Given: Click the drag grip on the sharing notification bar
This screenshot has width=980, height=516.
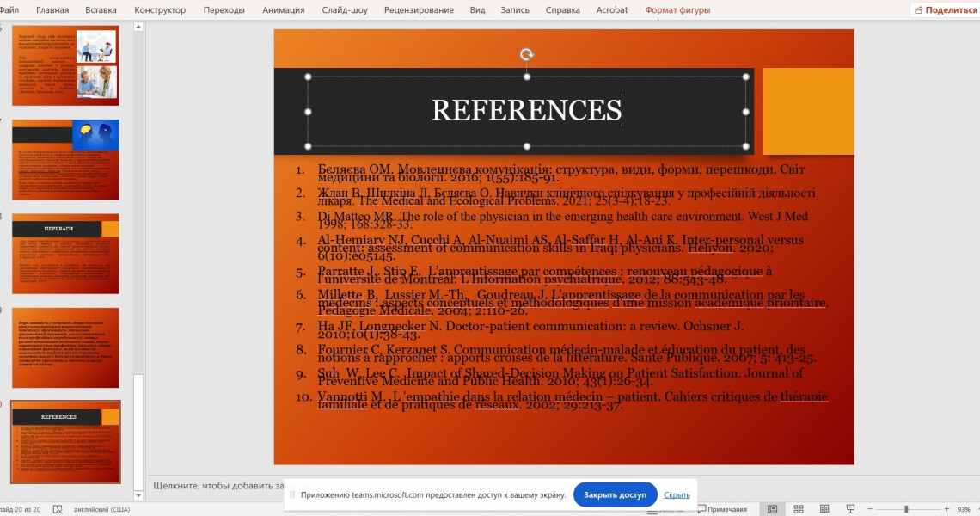Looking at the screenshot, I should tap(292, 494).
